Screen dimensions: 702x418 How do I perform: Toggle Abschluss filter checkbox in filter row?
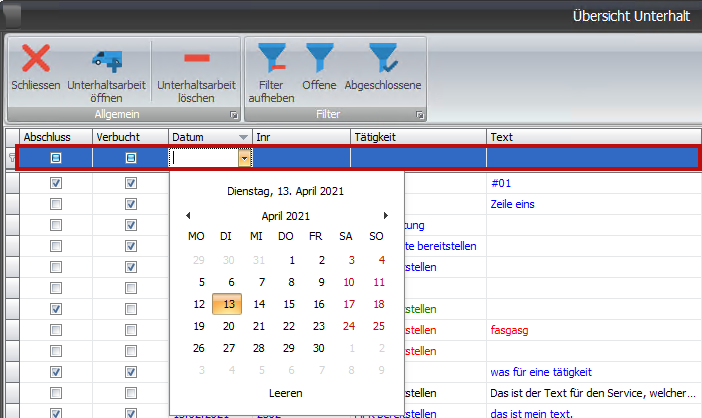pos(56,158)
